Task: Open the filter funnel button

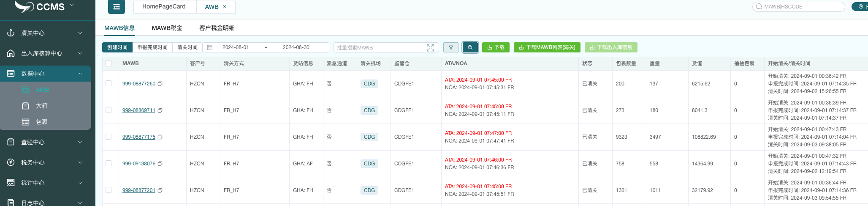Action: click(x=451, y=47)
